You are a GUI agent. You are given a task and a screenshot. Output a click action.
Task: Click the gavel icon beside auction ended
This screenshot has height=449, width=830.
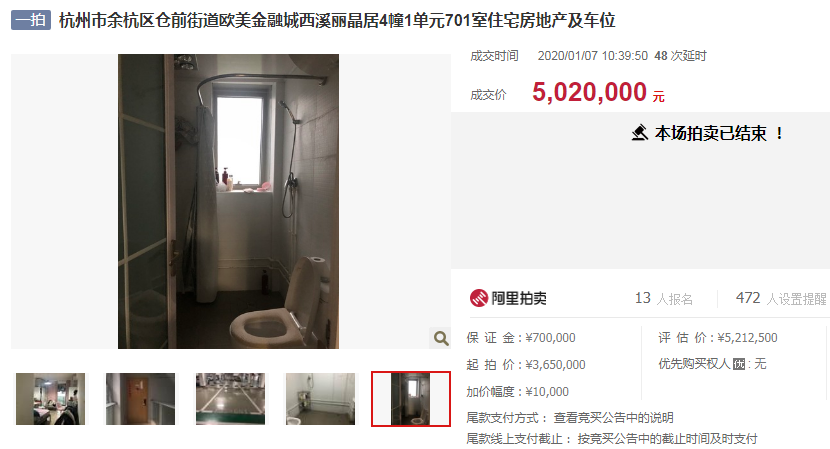pyautogui.click(x=640, y=132)
